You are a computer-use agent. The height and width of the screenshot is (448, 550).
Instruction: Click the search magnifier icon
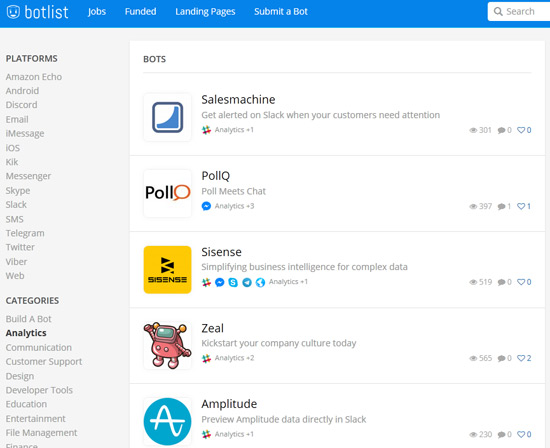(498, 12)
